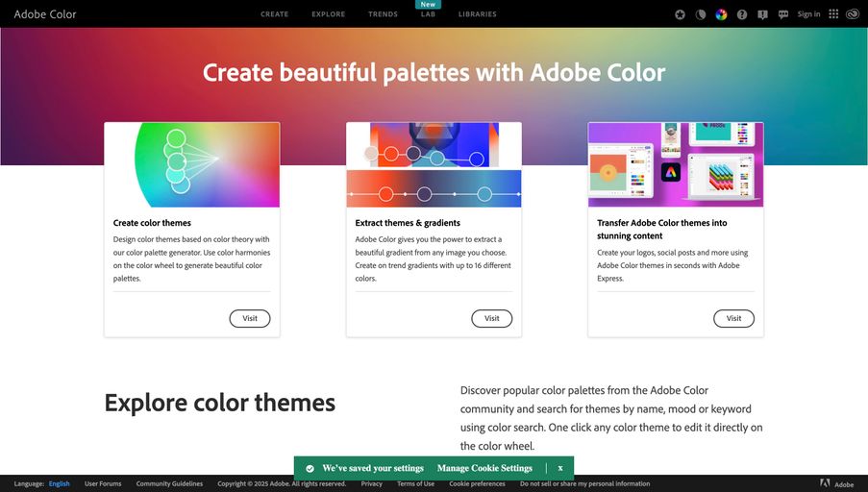Open the User Forums link
Viewport: 868px width, 492px height.
[x=103, y=483]
